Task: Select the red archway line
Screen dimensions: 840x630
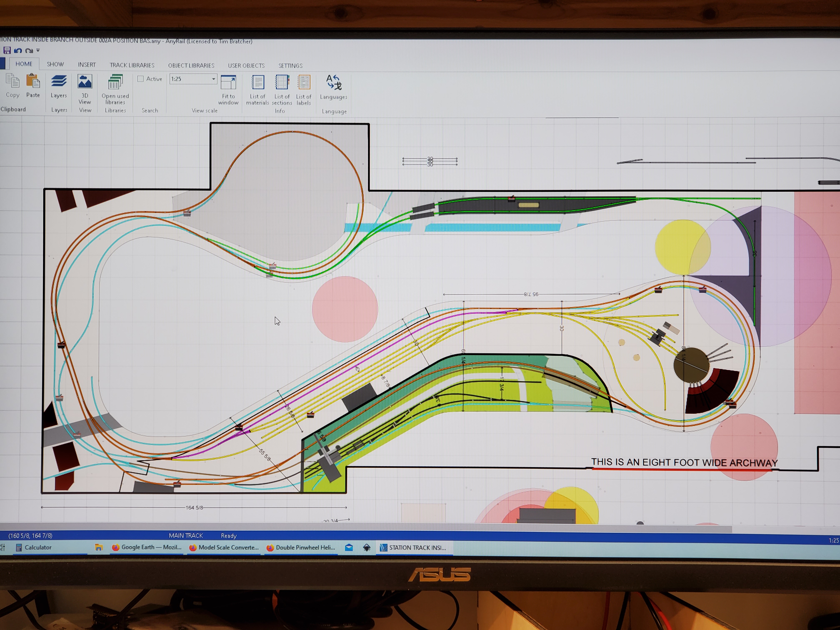Action: pos(682,469)
